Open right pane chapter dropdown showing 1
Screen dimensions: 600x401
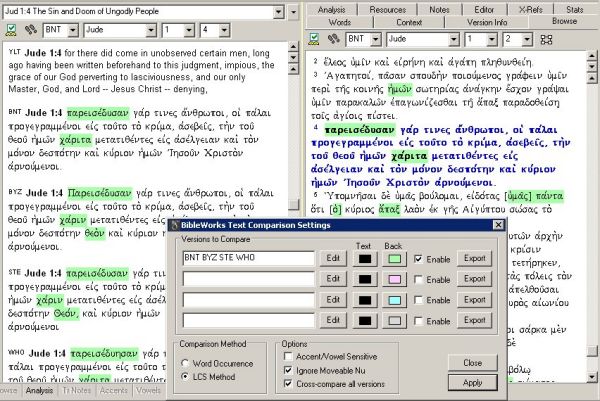point(492,39)
